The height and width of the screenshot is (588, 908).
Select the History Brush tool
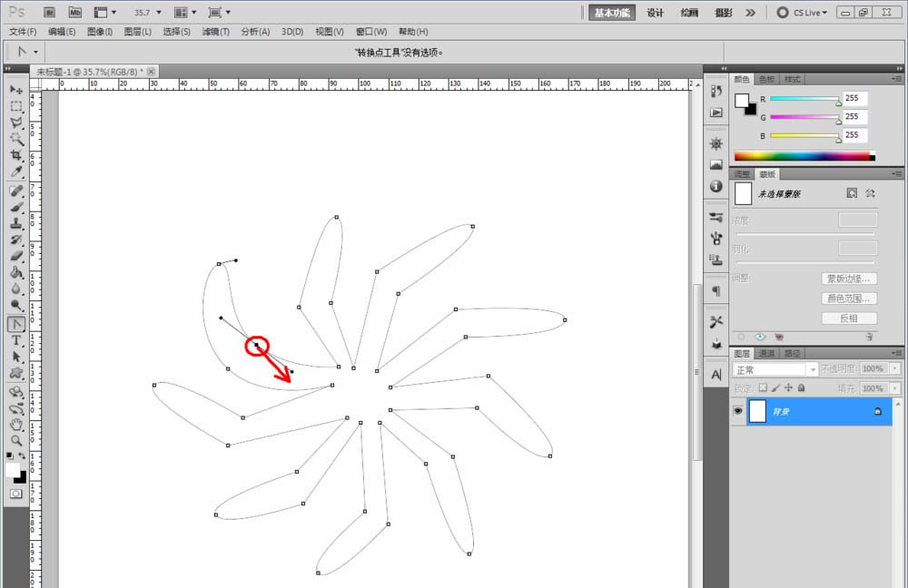[16, 240]
